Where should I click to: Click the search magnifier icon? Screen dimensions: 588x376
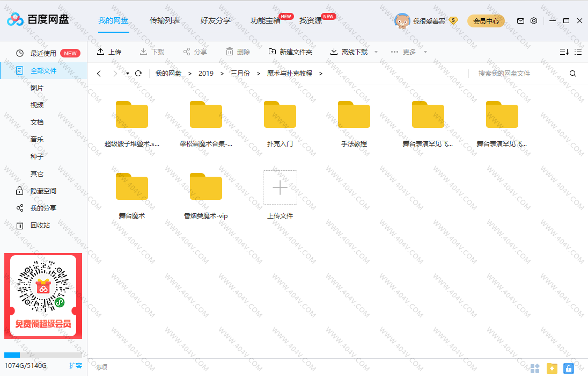click(572, 74)
